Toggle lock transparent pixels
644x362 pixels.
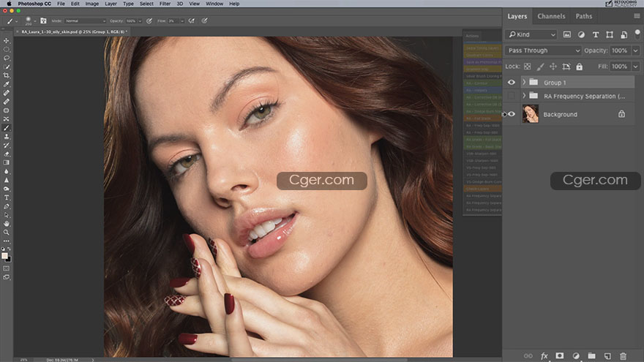tap(528, 67)
